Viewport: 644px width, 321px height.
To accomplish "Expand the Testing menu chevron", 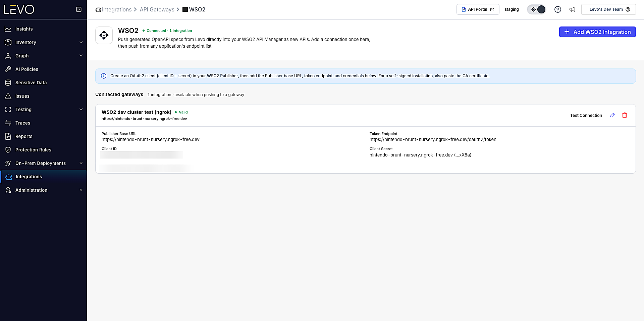I will 81,109.
